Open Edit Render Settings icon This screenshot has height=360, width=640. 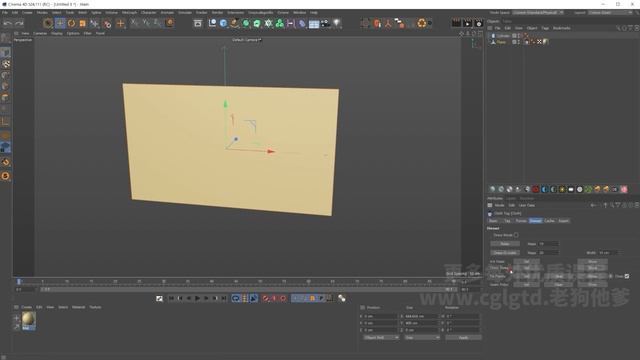pos(479,23)
